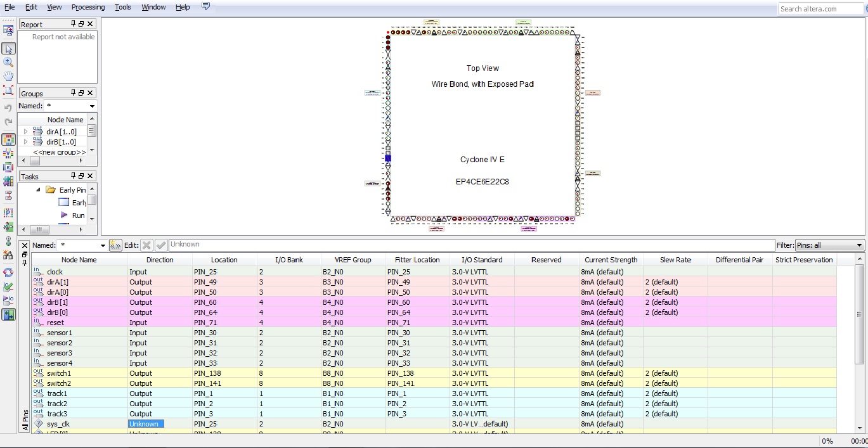Toggle the Show VREF Groups view
The height and width of the screenshot is (448, 868).
(8, 153)
